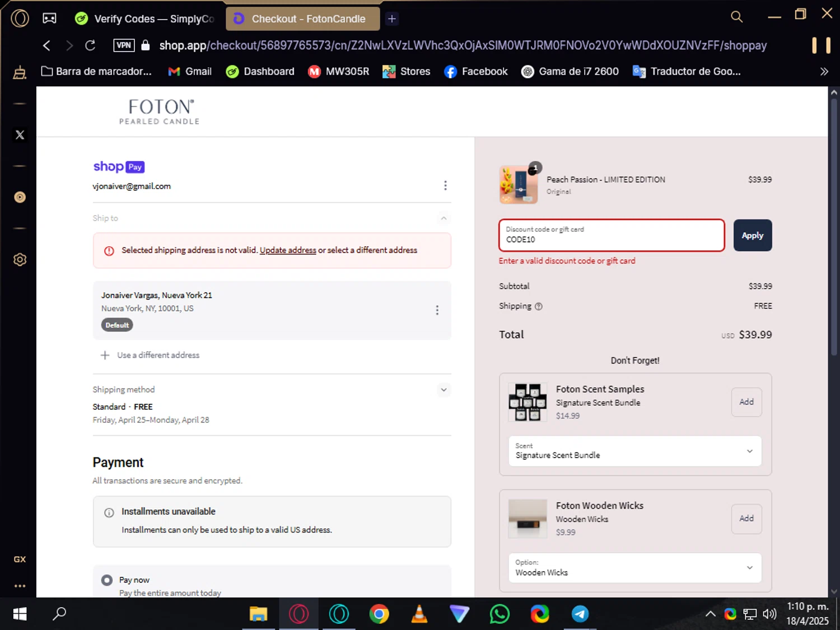
Task: Click the Update address link
Action: [x=288, y=250]
